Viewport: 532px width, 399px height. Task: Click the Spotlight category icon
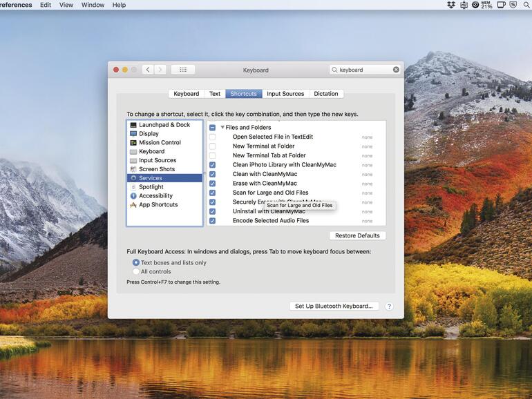click(x=133, y=187)
